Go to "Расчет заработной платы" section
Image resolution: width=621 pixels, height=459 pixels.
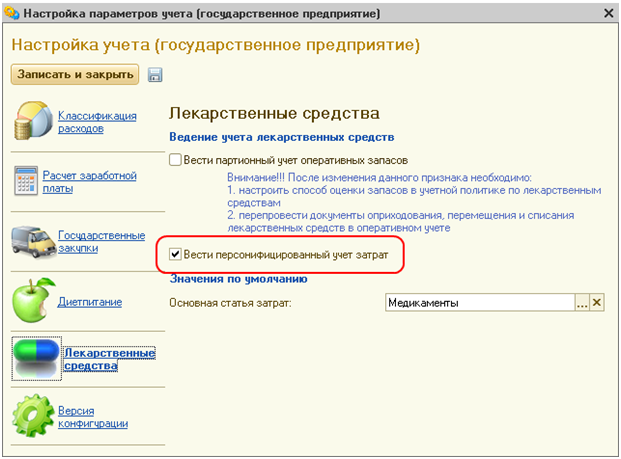(x=88, y=182)
